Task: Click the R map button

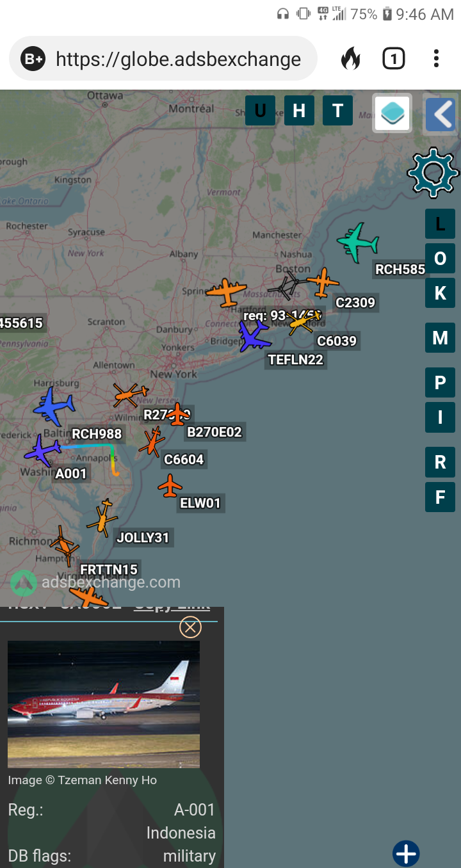Action: (440, 462)
